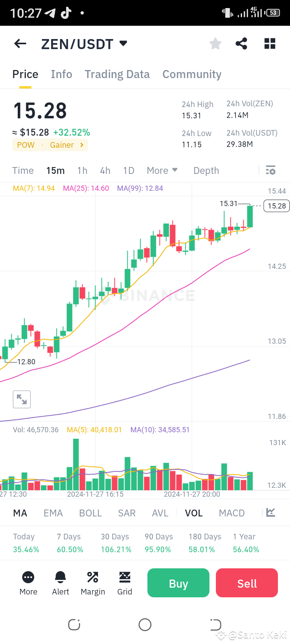Screen dimensions: 290x644
Task: Set a price Alert via the bell icon
Action: tap(60, 582)
